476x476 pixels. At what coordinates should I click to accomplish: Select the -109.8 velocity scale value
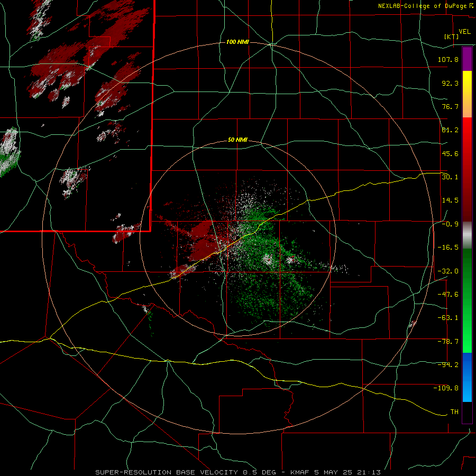[x=446, y=388]
